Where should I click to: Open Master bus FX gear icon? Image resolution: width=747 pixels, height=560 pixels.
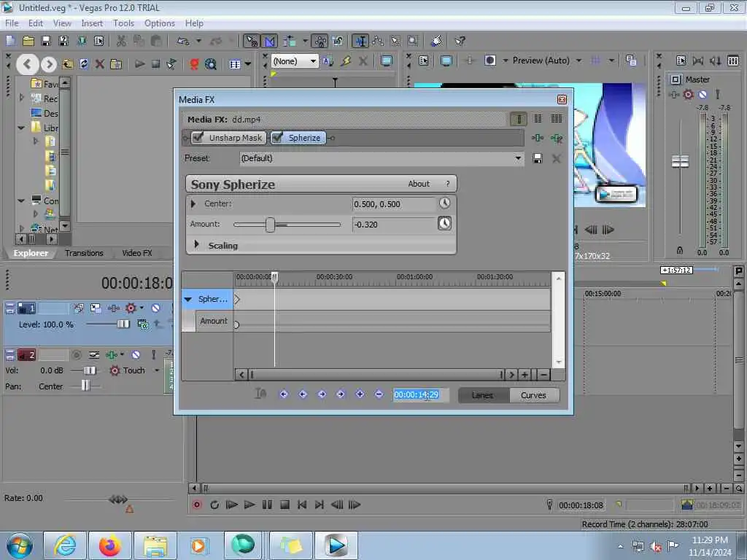pos(689,94)
